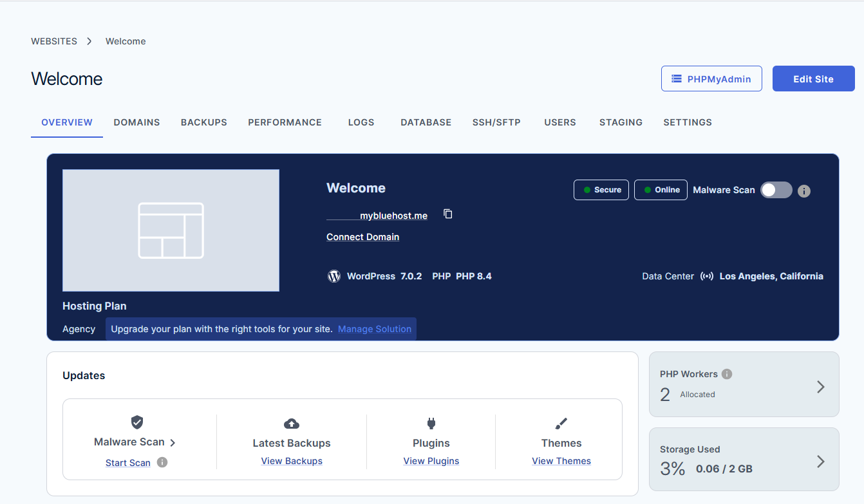The width and height of the screenshot is (864, 504).
Task: Click the View Plugins link
Action: [431, 461]
